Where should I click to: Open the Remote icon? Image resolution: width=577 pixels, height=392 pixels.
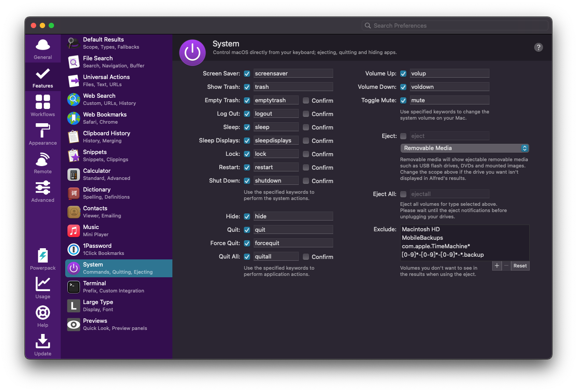click(43, 159)
